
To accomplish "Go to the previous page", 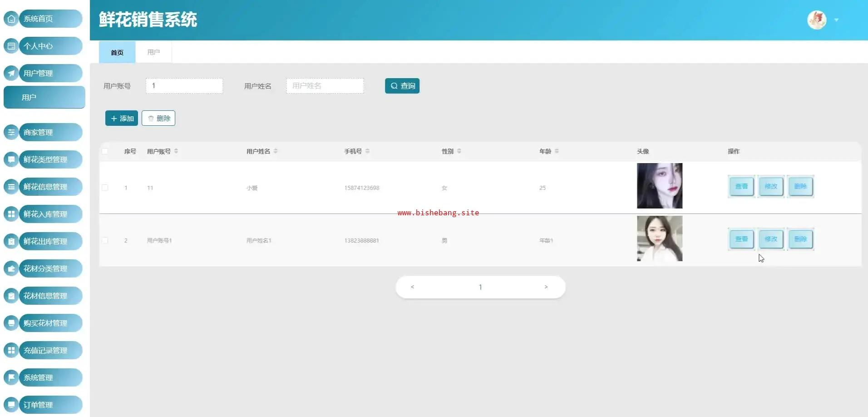I will 412,287.
